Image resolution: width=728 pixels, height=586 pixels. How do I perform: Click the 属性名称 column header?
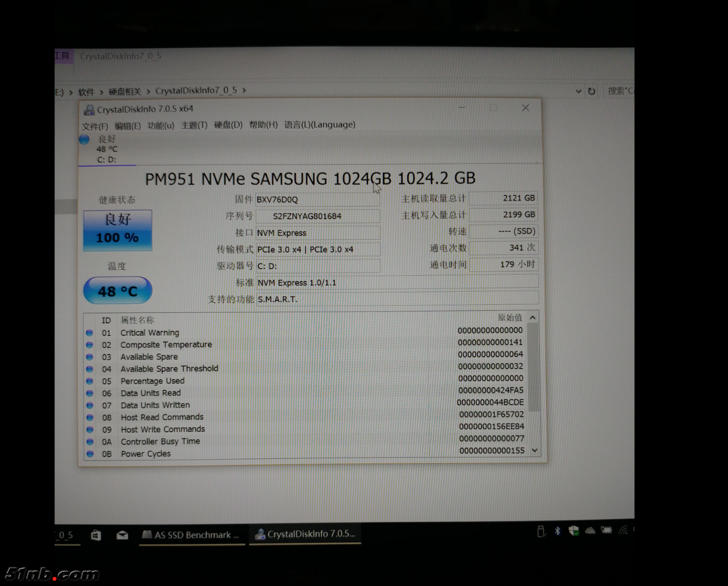[137, 320]
